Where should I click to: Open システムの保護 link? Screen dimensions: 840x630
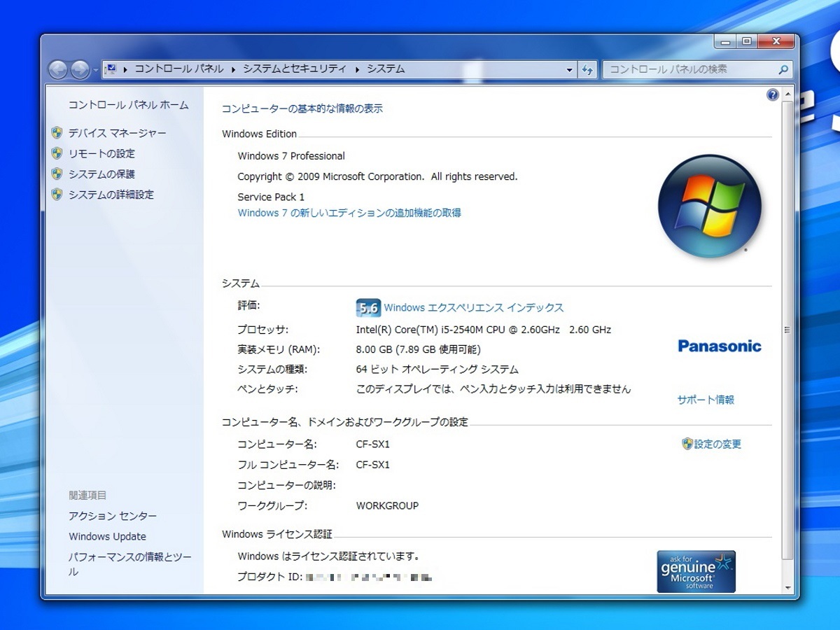click(101, 174)
